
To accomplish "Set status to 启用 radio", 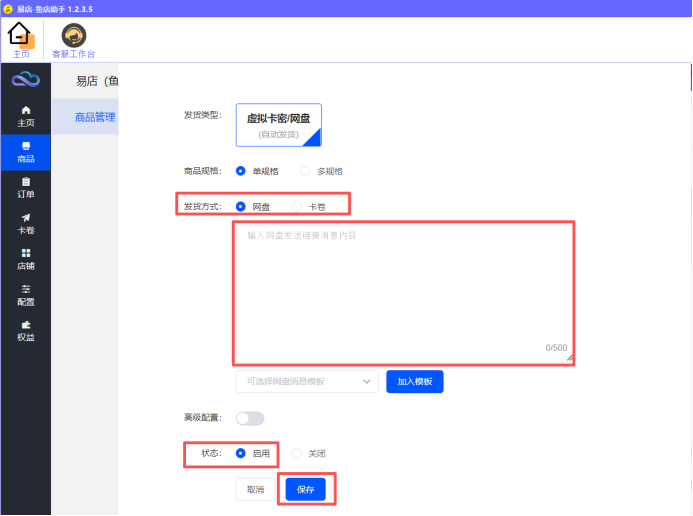I will pos(240,453).
